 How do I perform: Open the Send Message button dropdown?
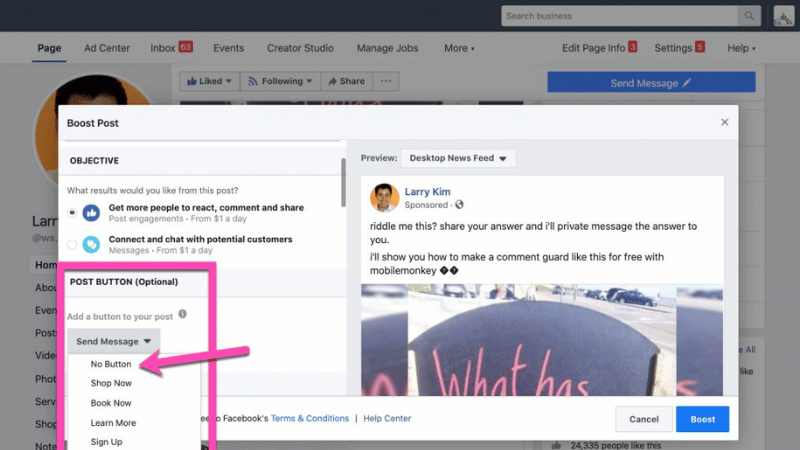pos(113,341)
